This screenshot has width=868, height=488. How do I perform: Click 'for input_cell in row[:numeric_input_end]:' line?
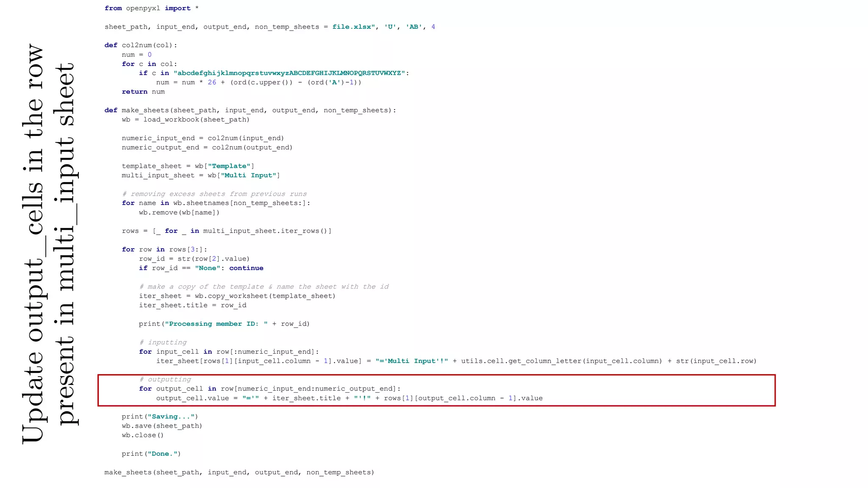[x=229, y=352]
